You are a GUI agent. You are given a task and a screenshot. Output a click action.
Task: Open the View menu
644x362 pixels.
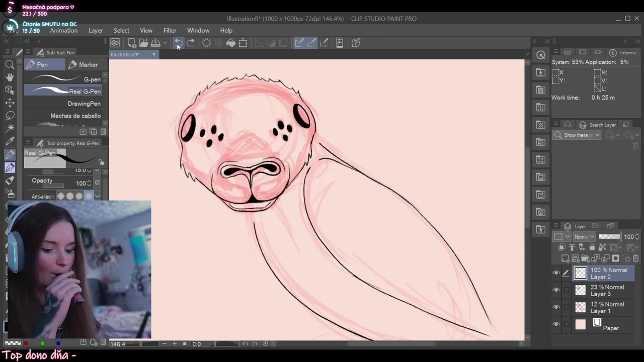146,31
